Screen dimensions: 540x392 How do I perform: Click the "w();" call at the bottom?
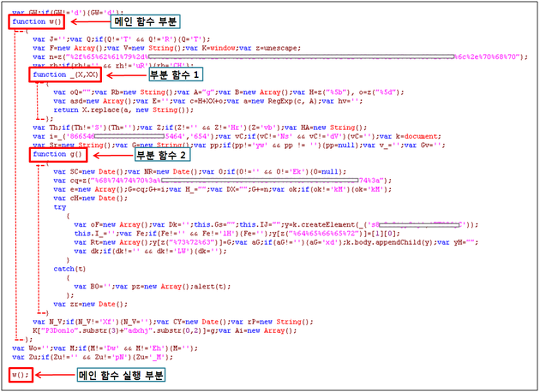21,375
